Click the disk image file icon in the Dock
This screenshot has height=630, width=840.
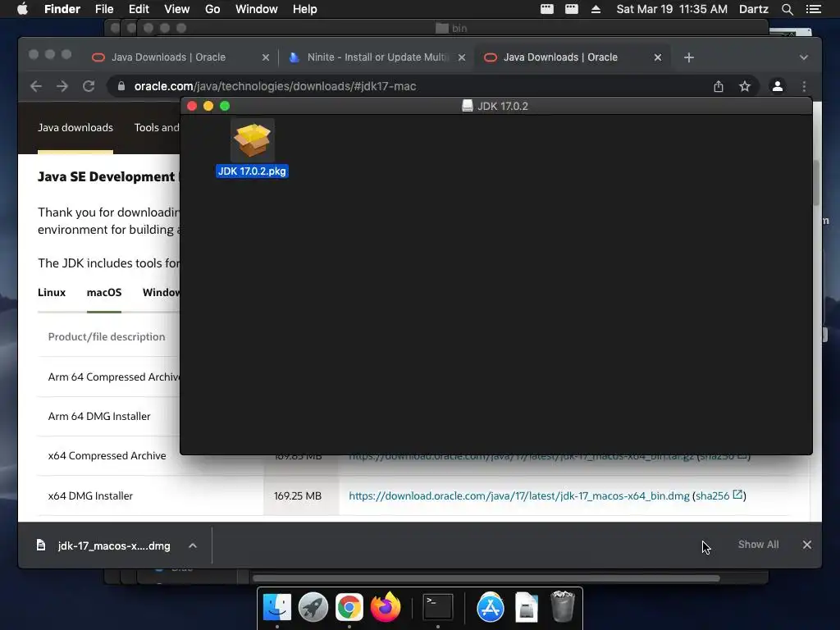(x=527, y=607)
